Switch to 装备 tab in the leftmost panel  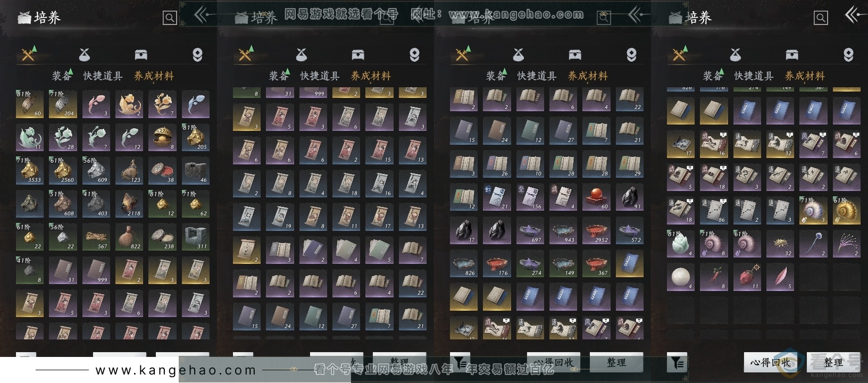point(61,76)
